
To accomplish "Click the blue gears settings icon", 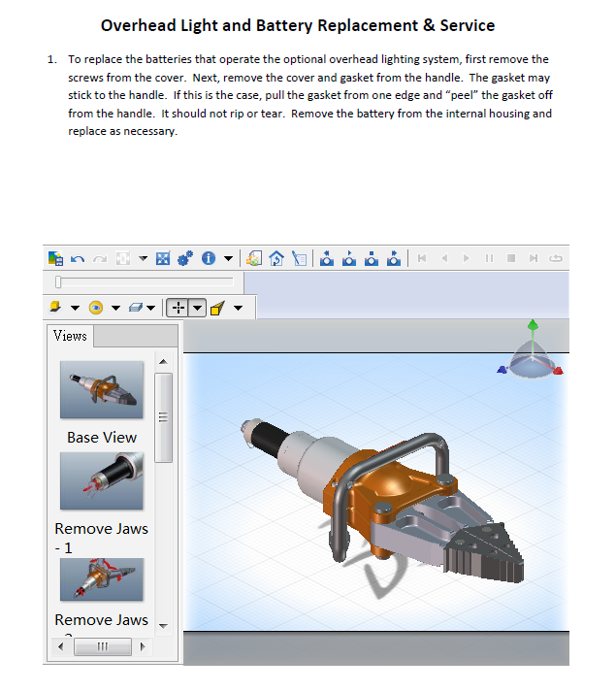I will pyautogui.click(x=184, y=259).
